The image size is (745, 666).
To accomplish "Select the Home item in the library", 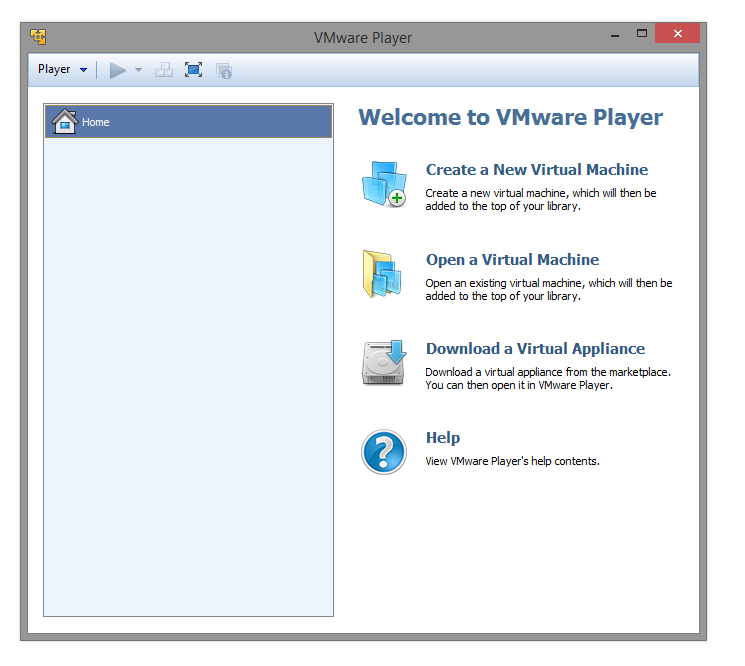I will click(x=189, y=122).
